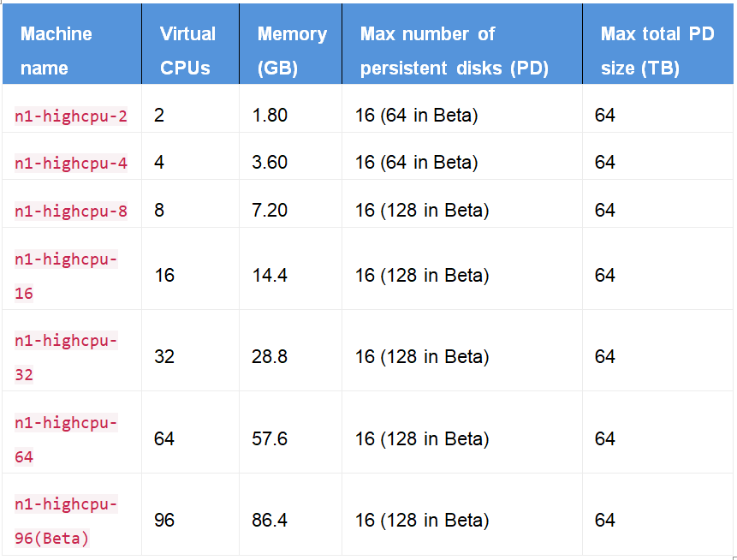The image size is (737, 560).
Task: Click the n1-highcpu-96(Beta) machine name
Action: (x=66, y=521)
